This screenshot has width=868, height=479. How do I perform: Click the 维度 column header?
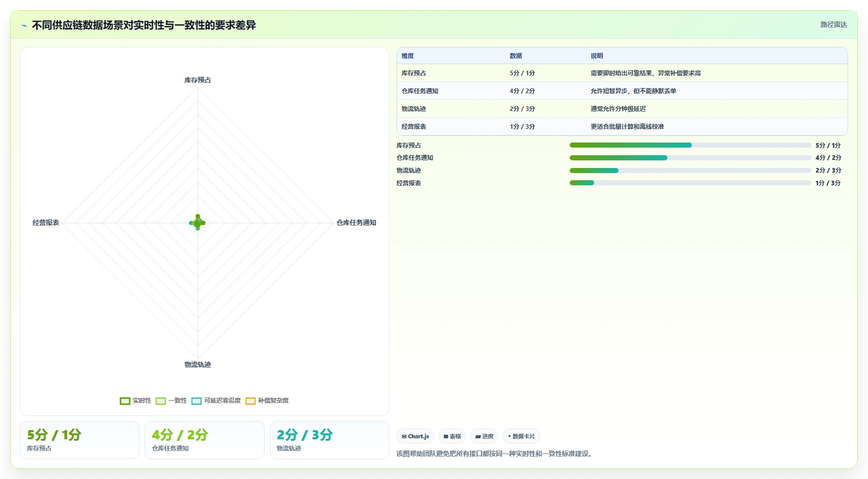(x=408, y=56)
